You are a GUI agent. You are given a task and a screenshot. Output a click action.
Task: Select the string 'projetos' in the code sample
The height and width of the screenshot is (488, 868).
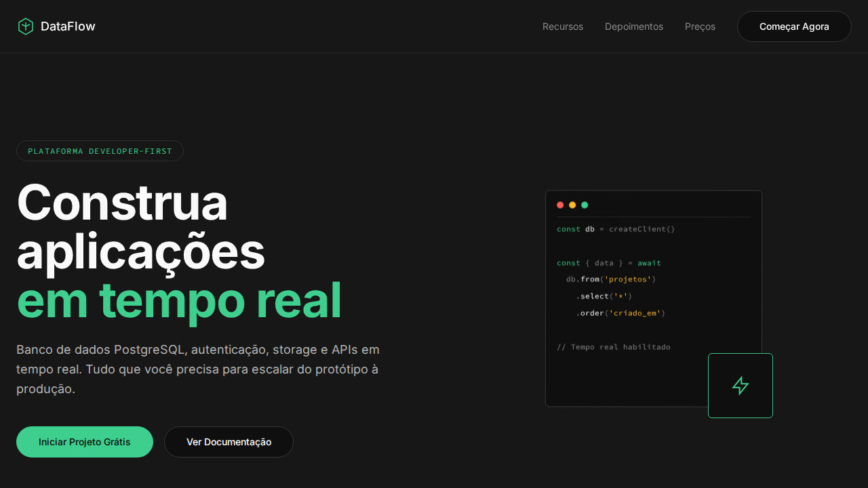coord(628,279)
